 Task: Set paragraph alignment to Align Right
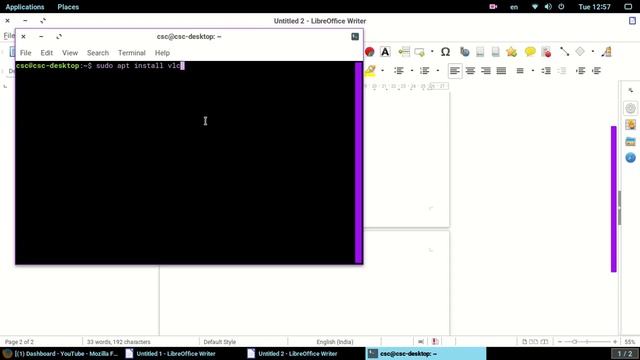point(486,71)
